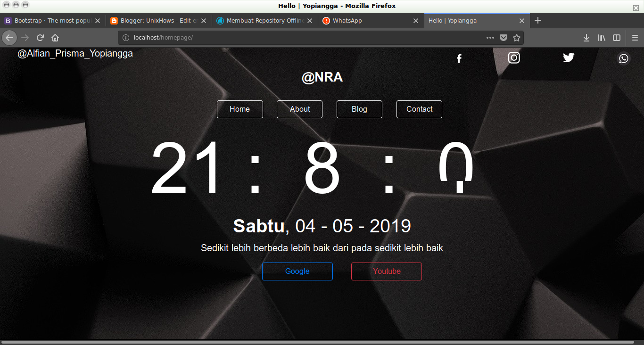Image resolution: width=644 pixels, height=345 pixels.
Task: Open the downloads panel
Action: click(586, 38)
